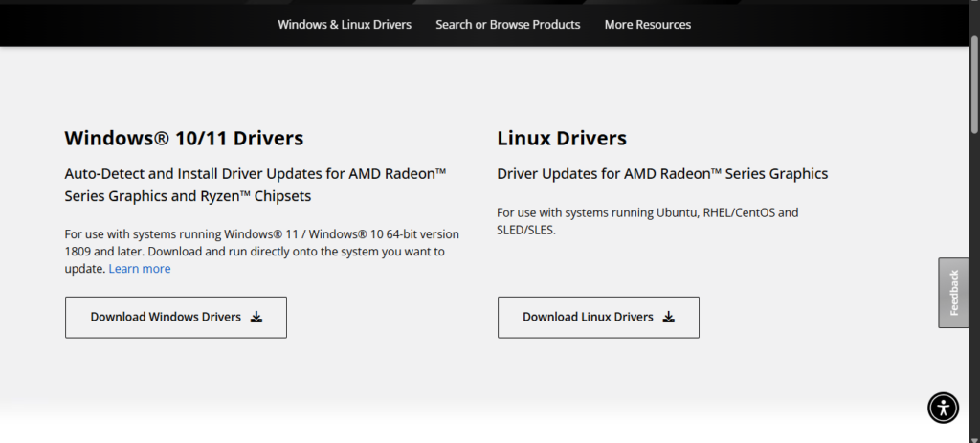
Task: Open the Feedback side tab
Action: pos(953,293)
